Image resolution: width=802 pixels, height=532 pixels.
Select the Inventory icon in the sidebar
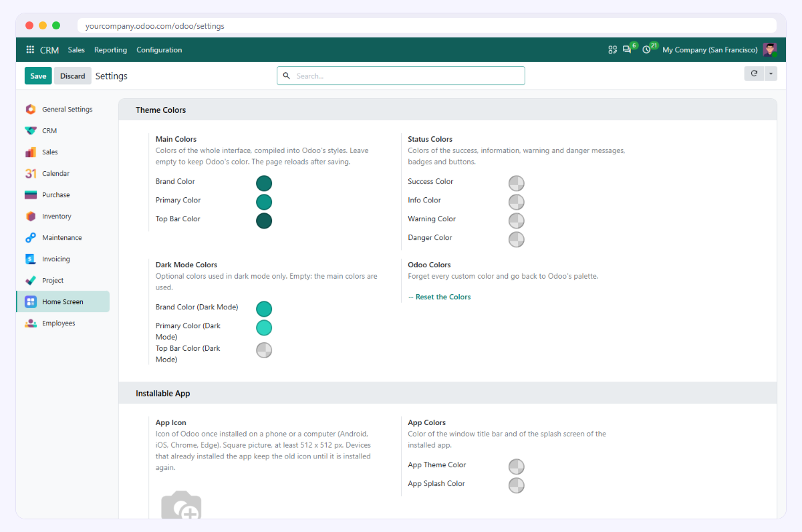pos(31,217)
